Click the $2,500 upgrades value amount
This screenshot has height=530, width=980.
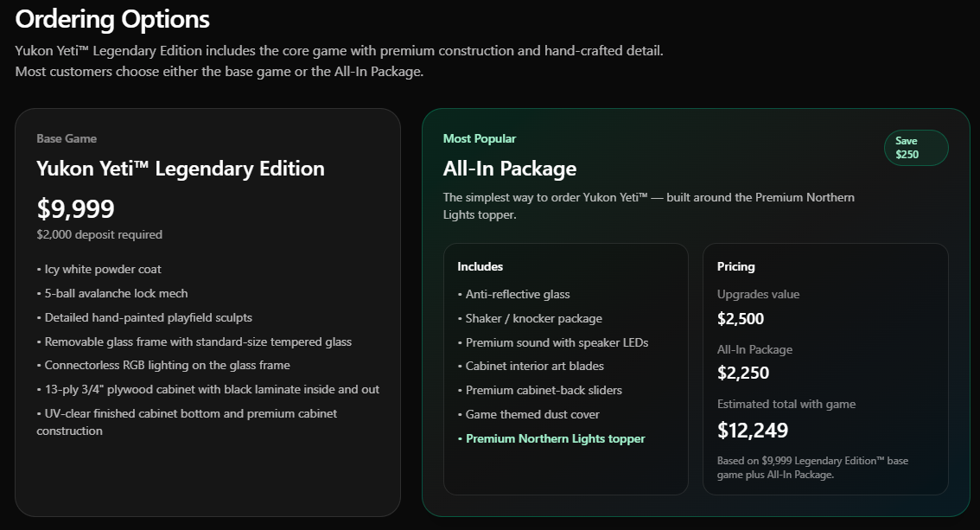click(741, 318)
